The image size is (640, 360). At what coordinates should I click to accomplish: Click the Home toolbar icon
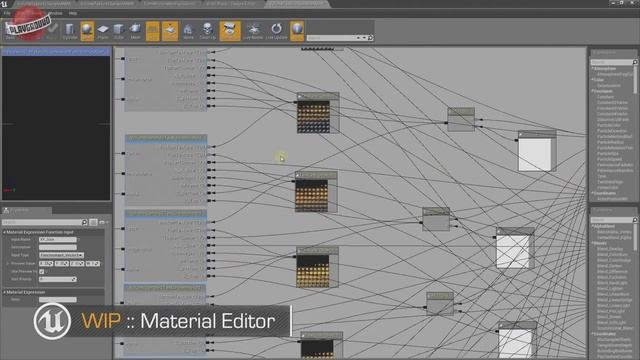pos(188,31)
